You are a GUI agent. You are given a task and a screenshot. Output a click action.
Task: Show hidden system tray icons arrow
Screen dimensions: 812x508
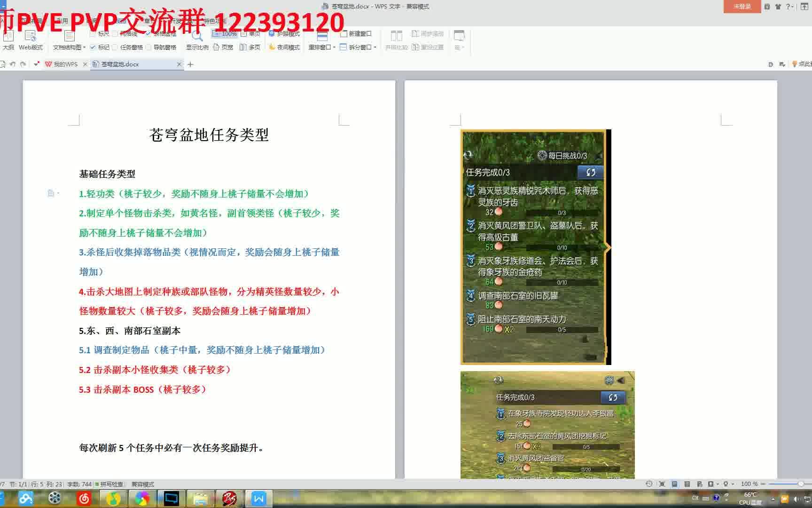(773, 499)
